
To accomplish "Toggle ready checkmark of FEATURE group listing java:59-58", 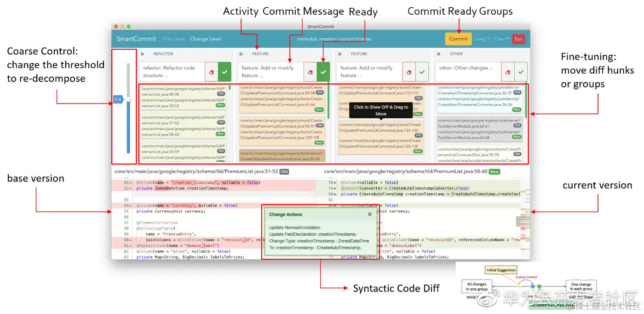I will click(x=323, y=72).
